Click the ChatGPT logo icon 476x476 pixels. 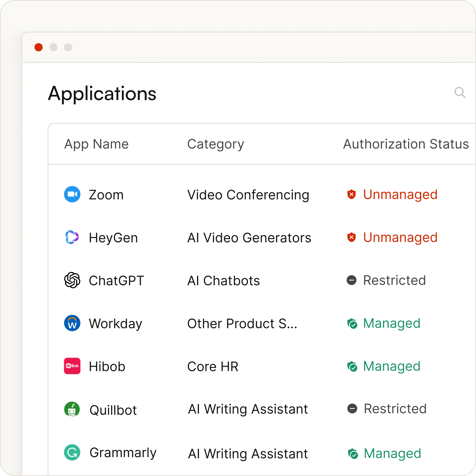pos(72,280)
